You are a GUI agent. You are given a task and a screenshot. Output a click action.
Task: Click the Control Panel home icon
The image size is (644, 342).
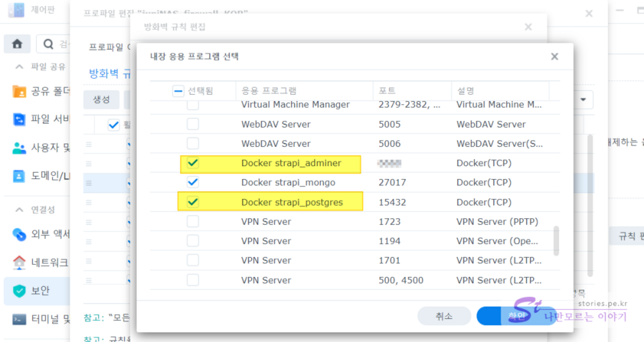pyautogui.click(x=17, y=44)
